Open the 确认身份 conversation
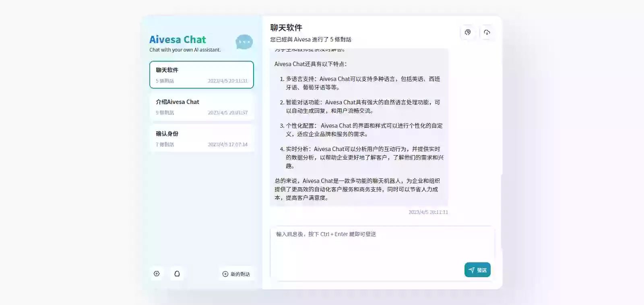The image size is (644, 305). click(202, 138)
